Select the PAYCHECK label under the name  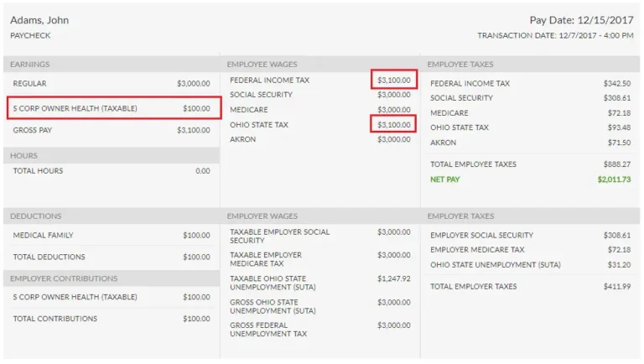30,36
